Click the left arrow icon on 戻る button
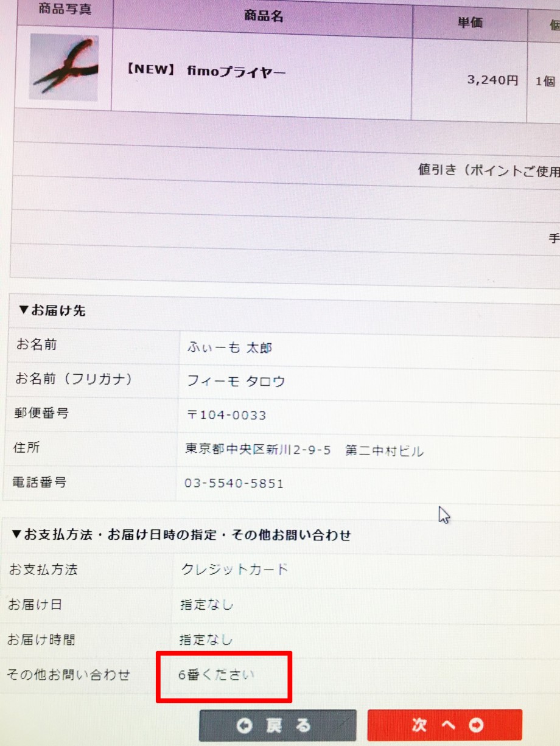This screenshot has height=746, width=560. click(245, 726)
